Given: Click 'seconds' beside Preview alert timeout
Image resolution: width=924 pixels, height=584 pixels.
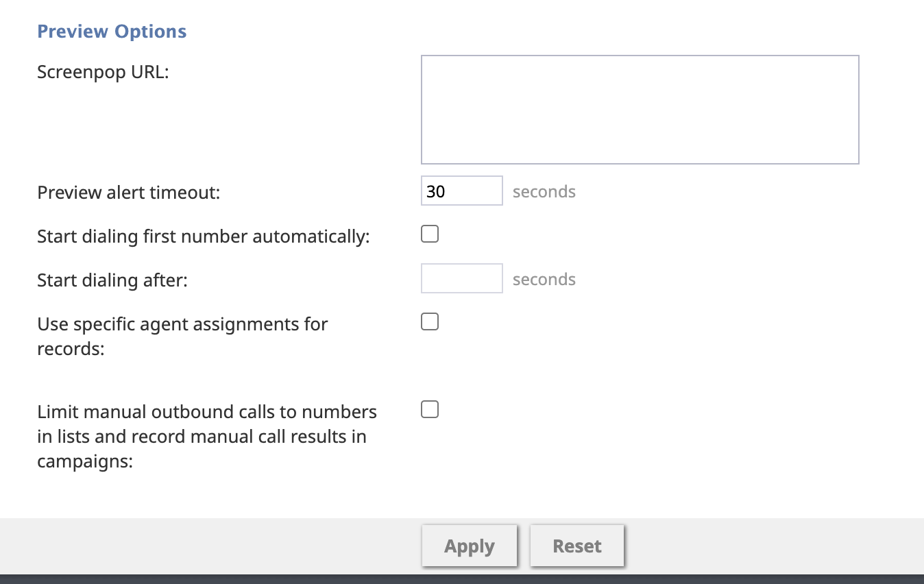Looking at the screenshot, I should (544, 191).
